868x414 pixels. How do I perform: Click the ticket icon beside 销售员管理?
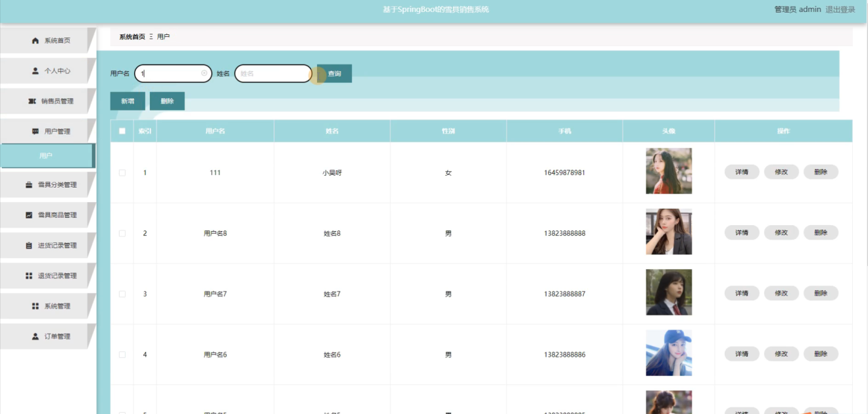pos(32,101)
